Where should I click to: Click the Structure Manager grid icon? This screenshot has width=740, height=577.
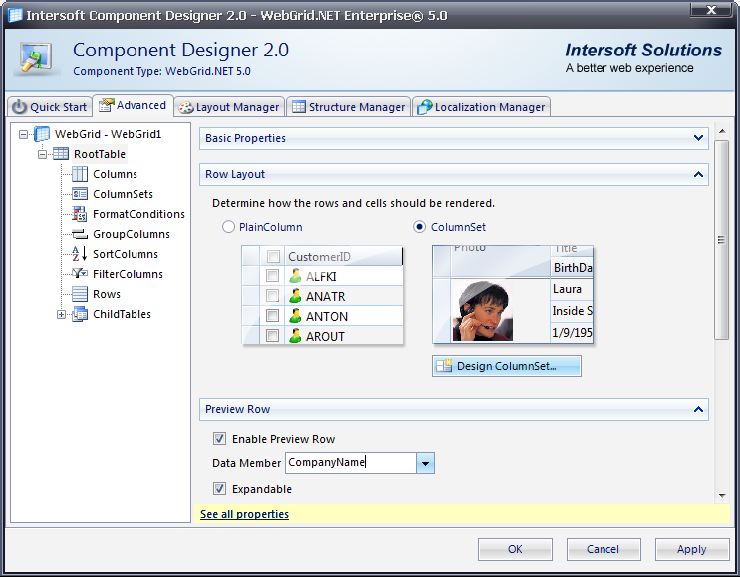click(x=299, y=107)
